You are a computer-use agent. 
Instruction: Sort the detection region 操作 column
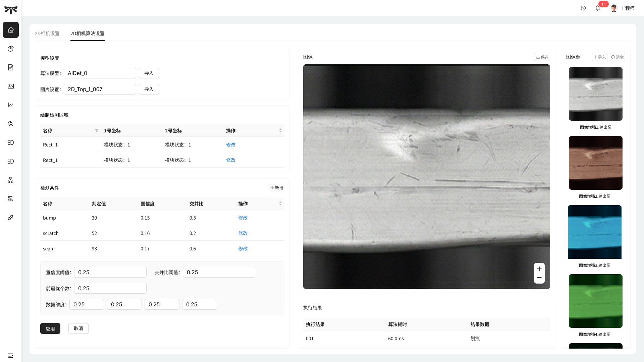[x=280, y=130]
